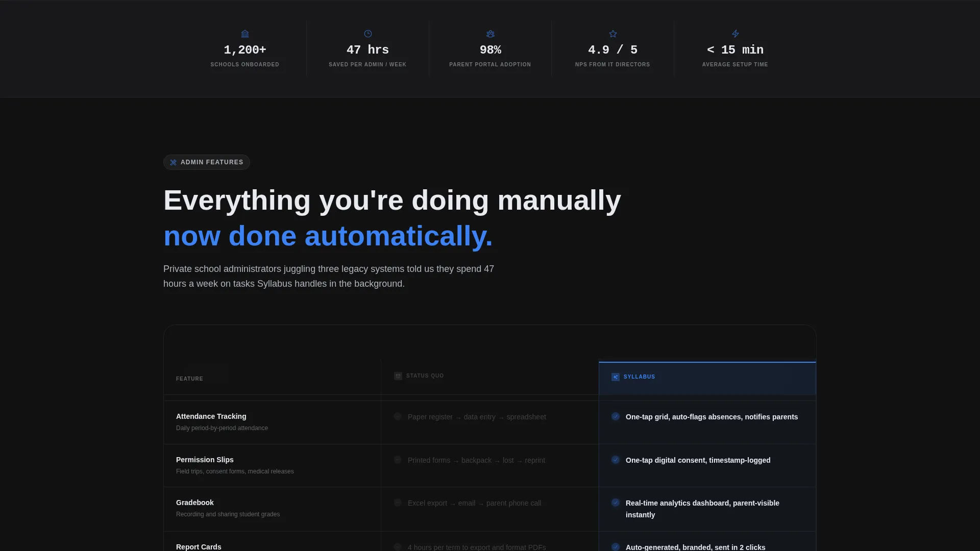The image size is (980, 551).
Task: Click the dim icon beside Excel export text
Action: (x=398, y=503)
